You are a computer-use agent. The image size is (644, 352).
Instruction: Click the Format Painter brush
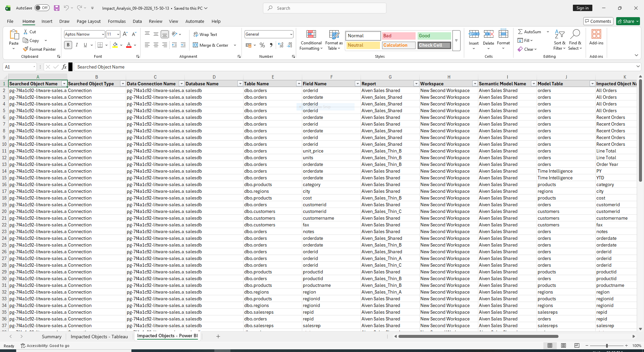point(39,49)
